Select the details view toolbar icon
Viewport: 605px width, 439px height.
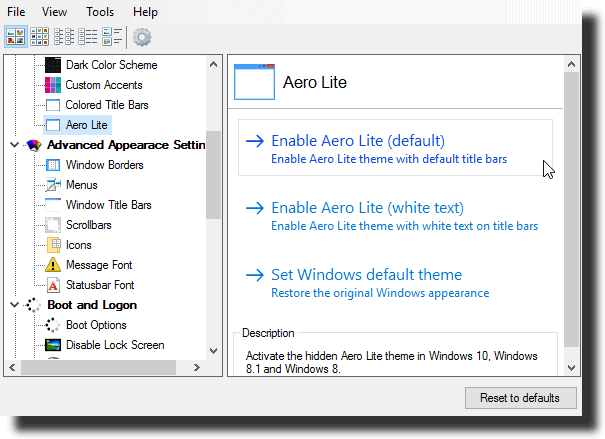pos(88,37)
